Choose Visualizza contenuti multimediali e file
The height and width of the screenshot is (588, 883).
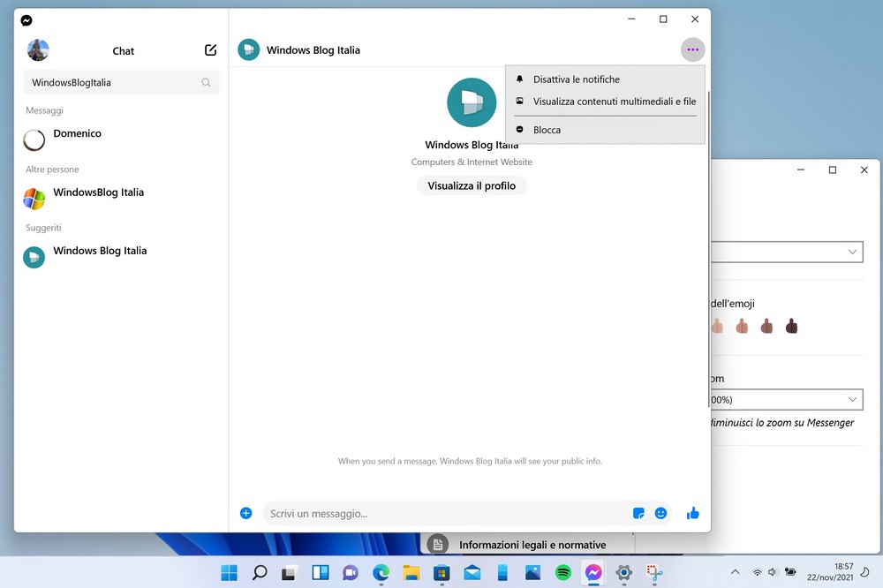click(614, 102)
